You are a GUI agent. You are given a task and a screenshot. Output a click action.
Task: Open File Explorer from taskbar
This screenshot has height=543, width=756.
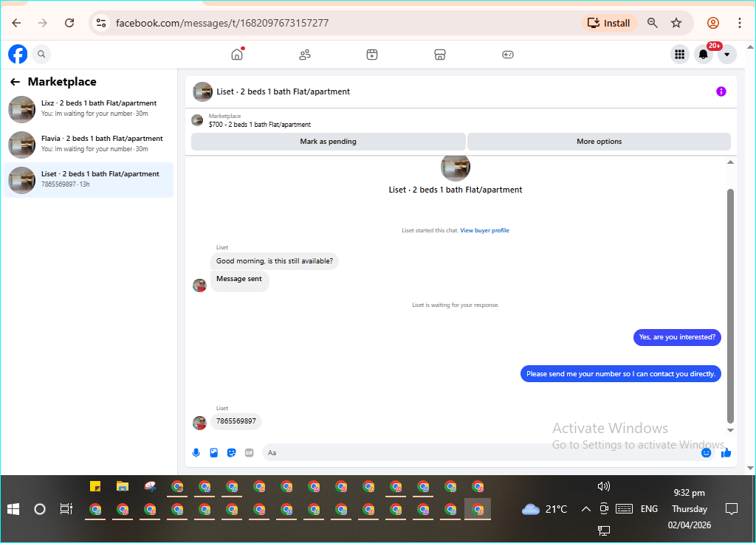tap(123, 487)
